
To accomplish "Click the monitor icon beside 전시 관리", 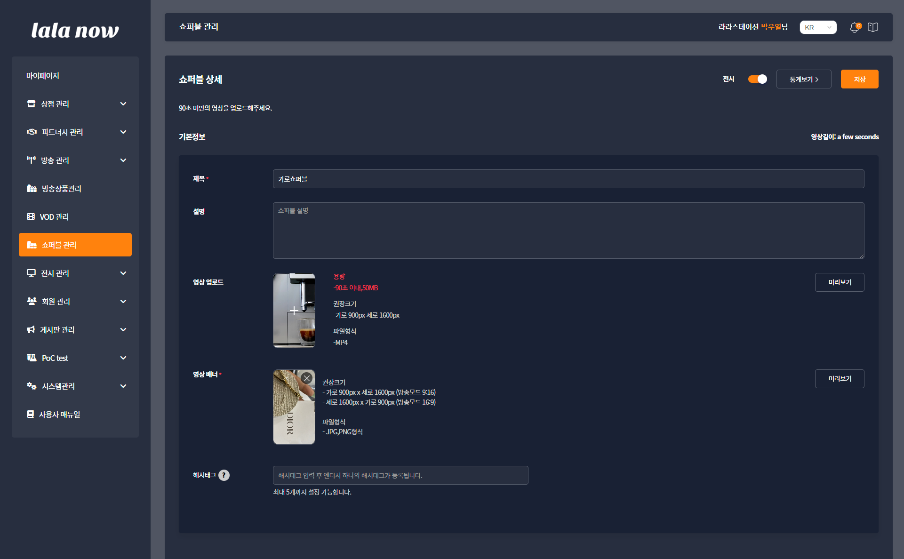I will pos(31,273).
